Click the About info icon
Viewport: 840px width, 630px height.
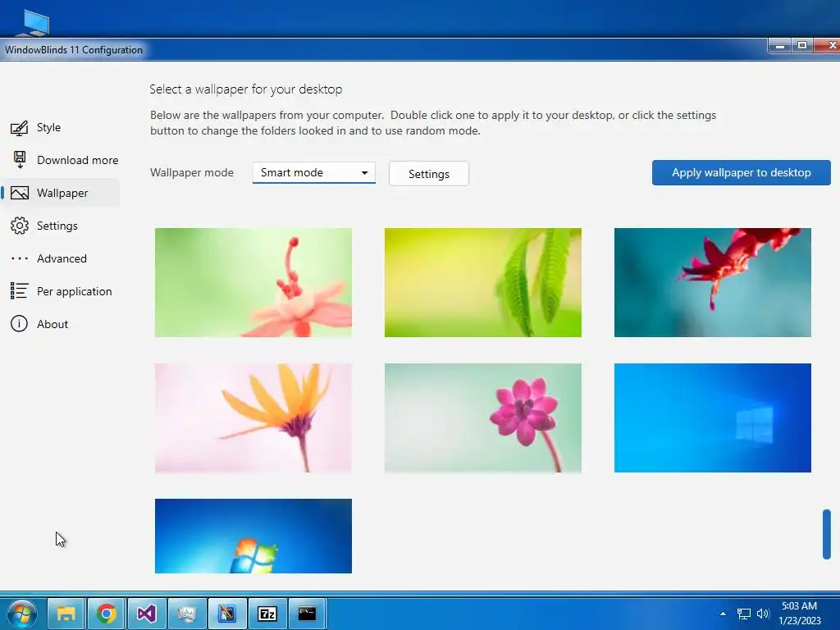point(20,324)
